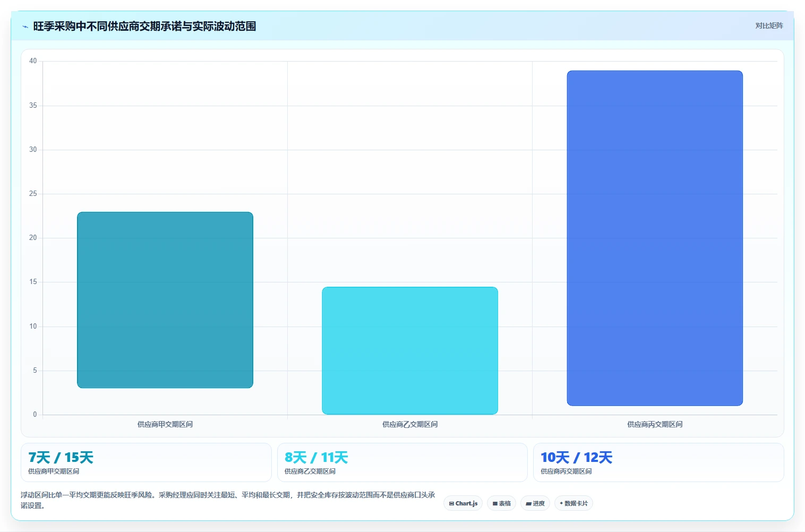Click the y-axis value 25
This screenshot has height=532, width=805.
[x=33, y=194]
